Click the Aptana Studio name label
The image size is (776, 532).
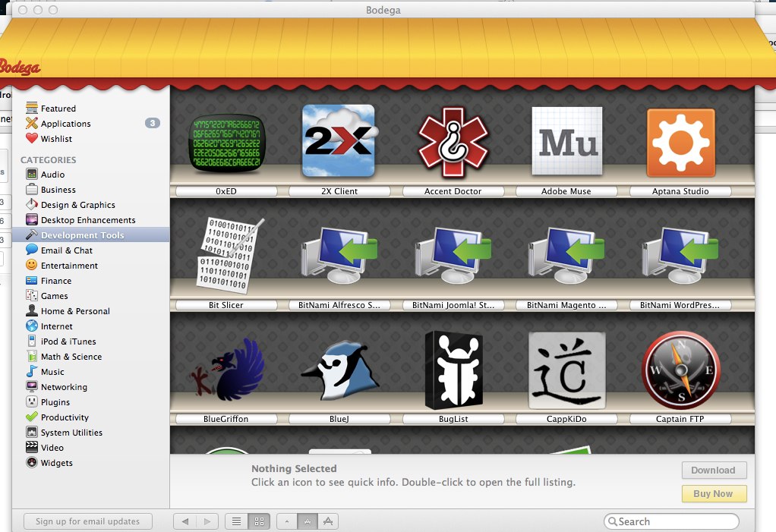click(x=680, y=191)
